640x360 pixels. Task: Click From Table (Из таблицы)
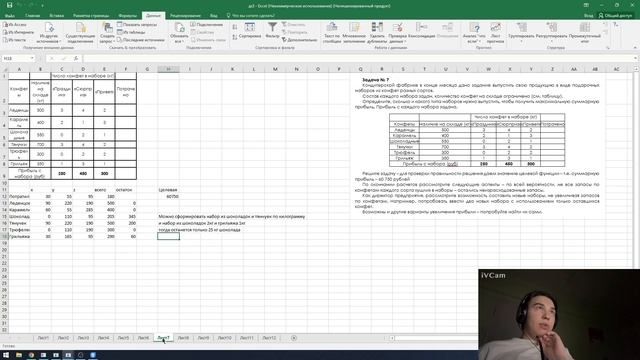tap(131, 32)
